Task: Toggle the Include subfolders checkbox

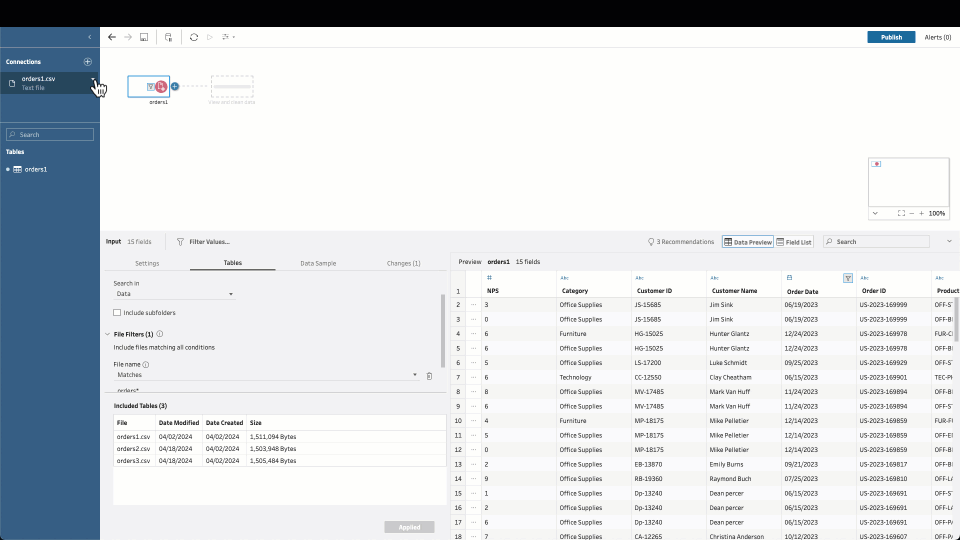Action: (117, 313)
